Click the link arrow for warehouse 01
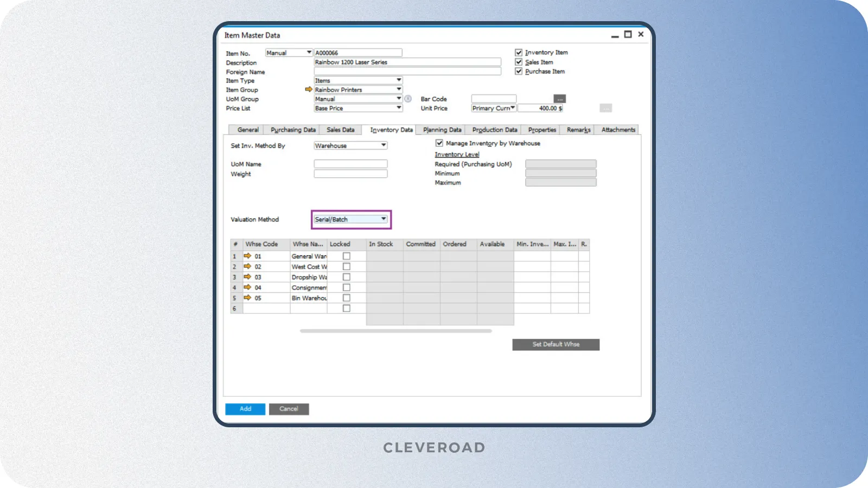 click(247, 256)
